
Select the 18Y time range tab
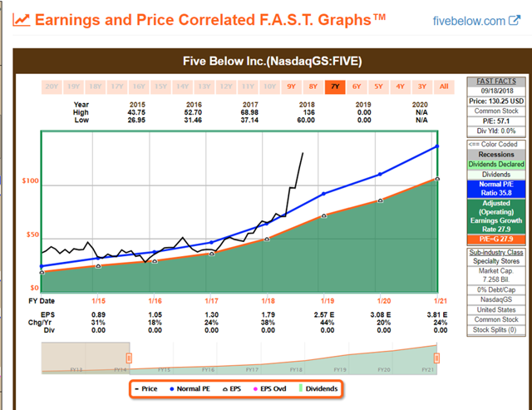point(96,86)
